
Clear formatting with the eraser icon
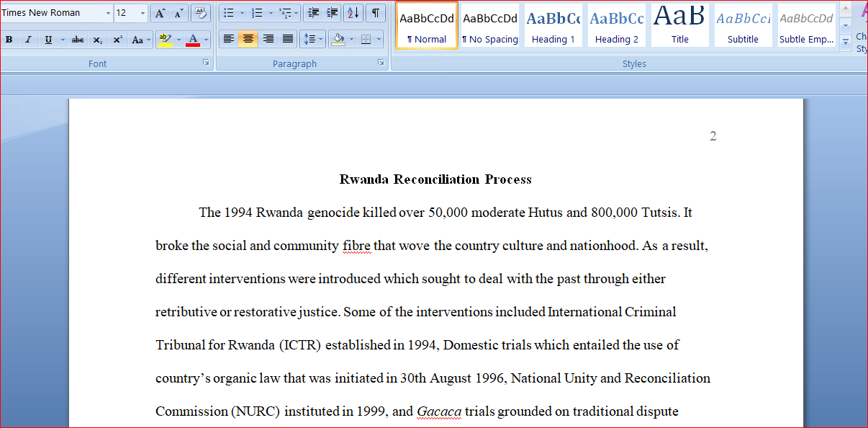point(201,13)
